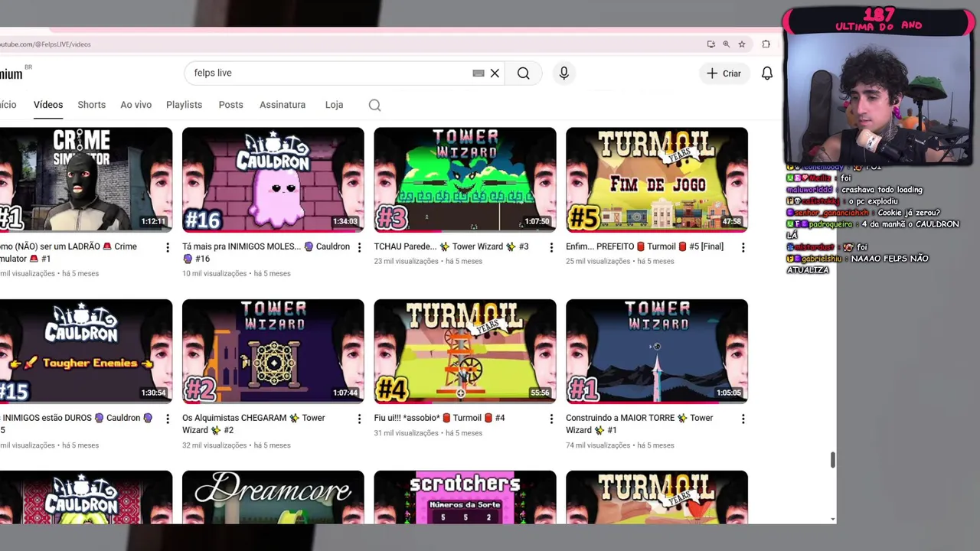Click '74 mil visualizações' under Tower Wizard #1

tap(598, 445)
